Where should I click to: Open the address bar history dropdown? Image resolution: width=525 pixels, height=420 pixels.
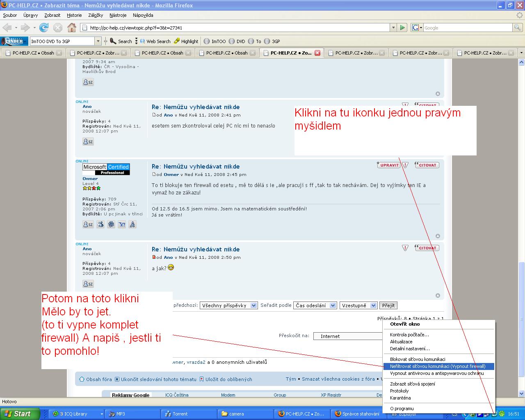coord(393,27)
